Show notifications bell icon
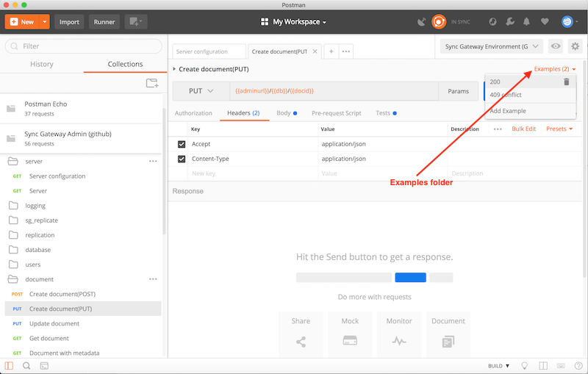588x374 pixels. point(526,22)
